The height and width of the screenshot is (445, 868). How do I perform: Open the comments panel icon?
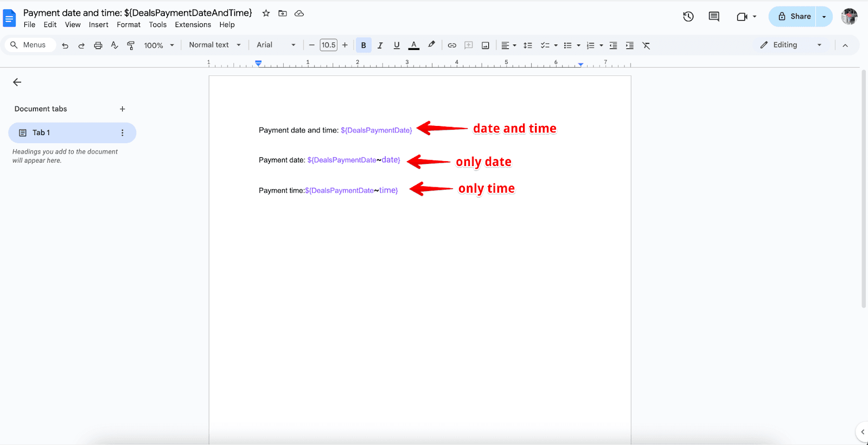coord(714,17)
